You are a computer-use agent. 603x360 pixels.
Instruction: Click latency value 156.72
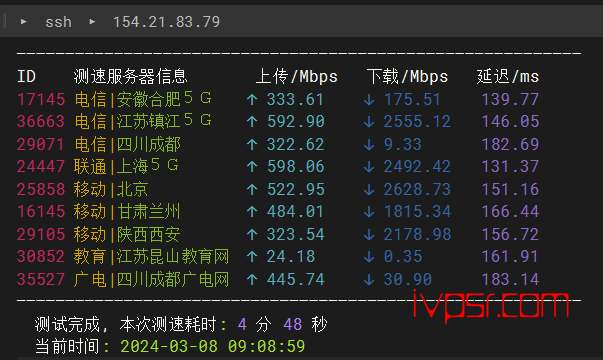click(x=510, y=234)
